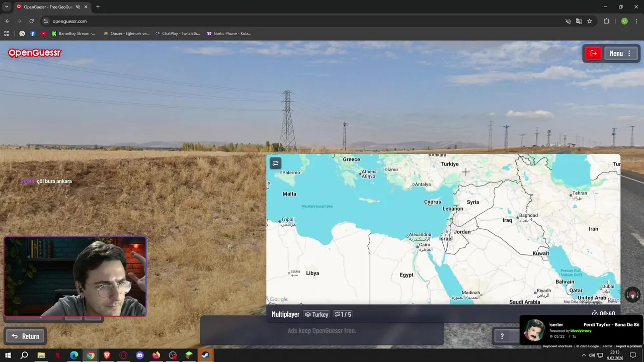The height and width of the screenshot is (362, 644).
Task: Reload the page
Action: (31, 21)
